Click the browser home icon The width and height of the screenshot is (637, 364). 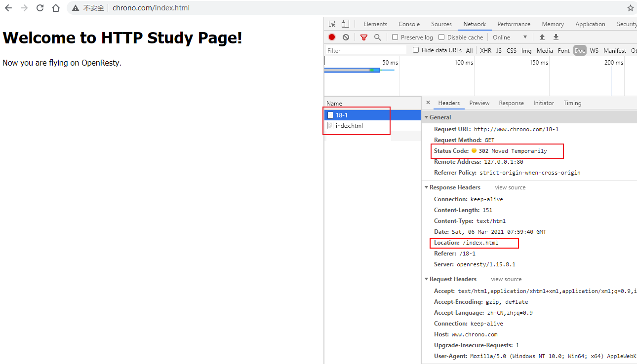[56, 8]
